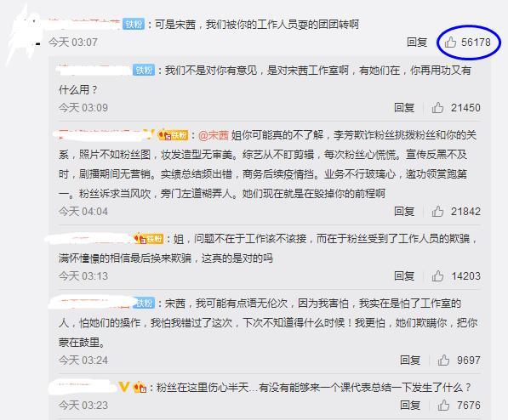Viewport: 508px width, 420px height.
Task: Reply to the comment posted at 03:23
Action: pos(410,405)
